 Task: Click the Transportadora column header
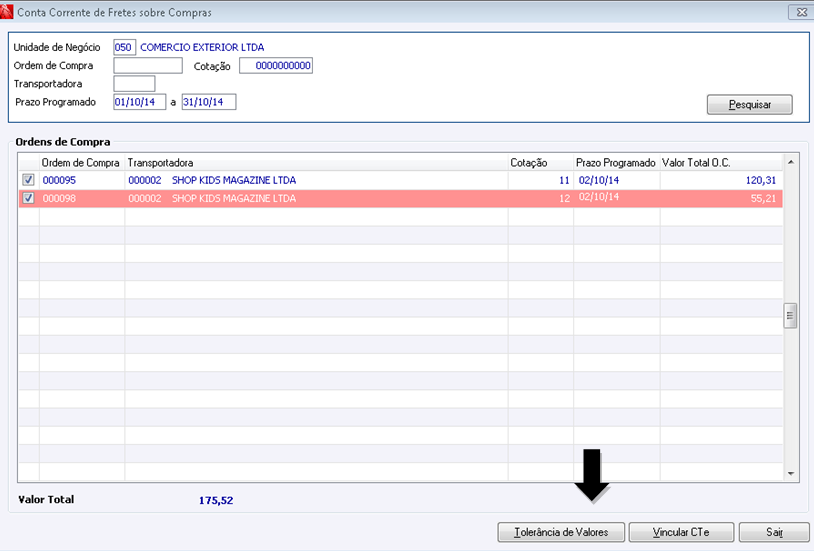pyautogui.click(x=316, y=163)
